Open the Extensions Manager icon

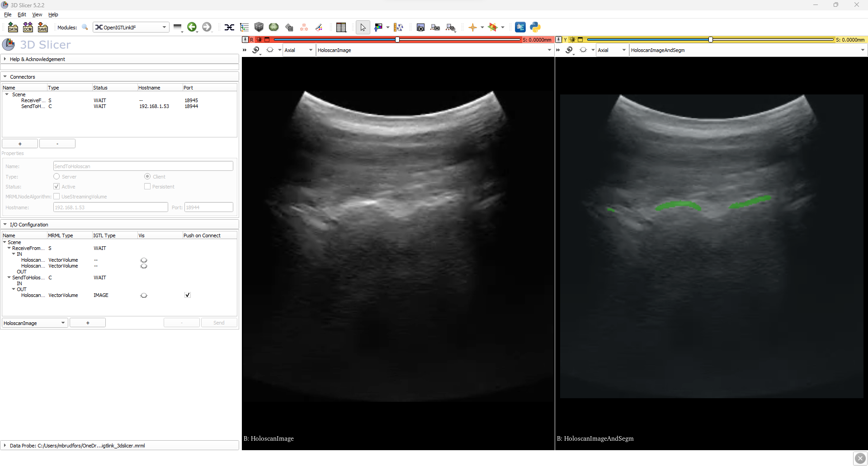(520, 27)
